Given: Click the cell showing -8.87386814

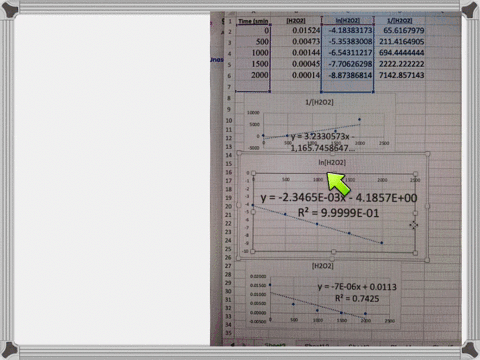Looking at the screenshot, I should (x=347, y=75).
